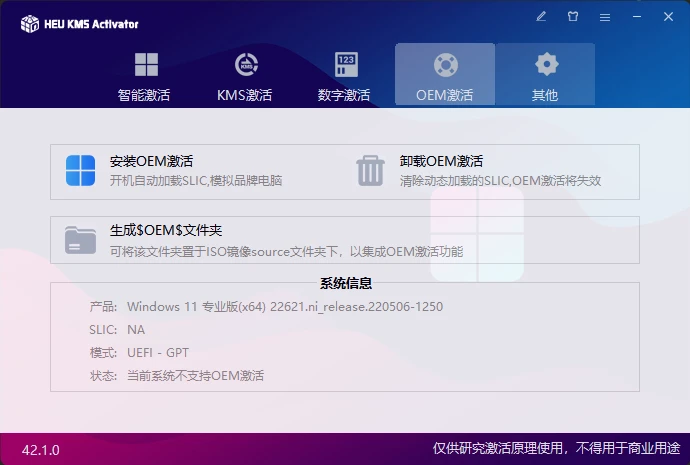Open the shirt skin theme icon

coord(573,17)
